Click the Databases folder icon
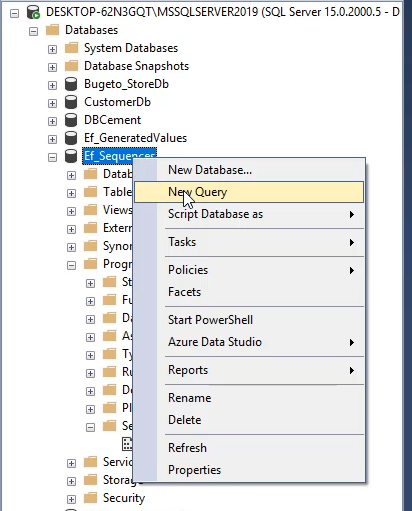Screen dimensions: 412x511 [52, 30]
